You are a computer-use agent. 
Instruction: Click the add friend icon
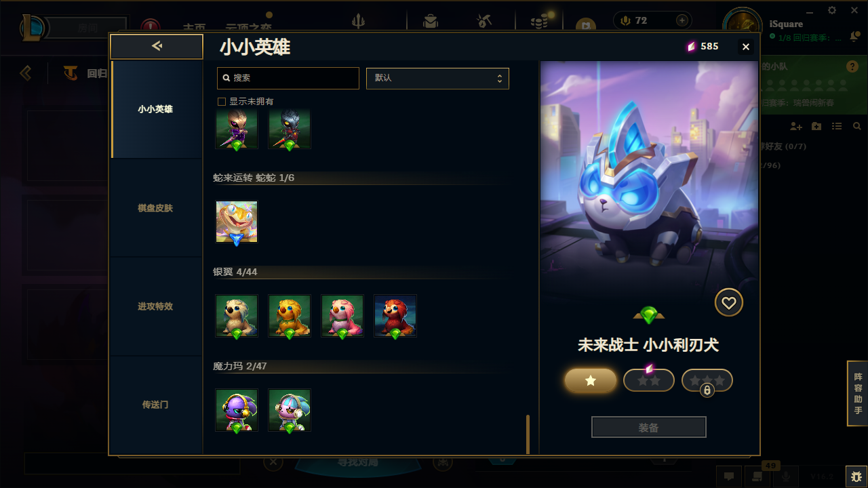point(796,127)
